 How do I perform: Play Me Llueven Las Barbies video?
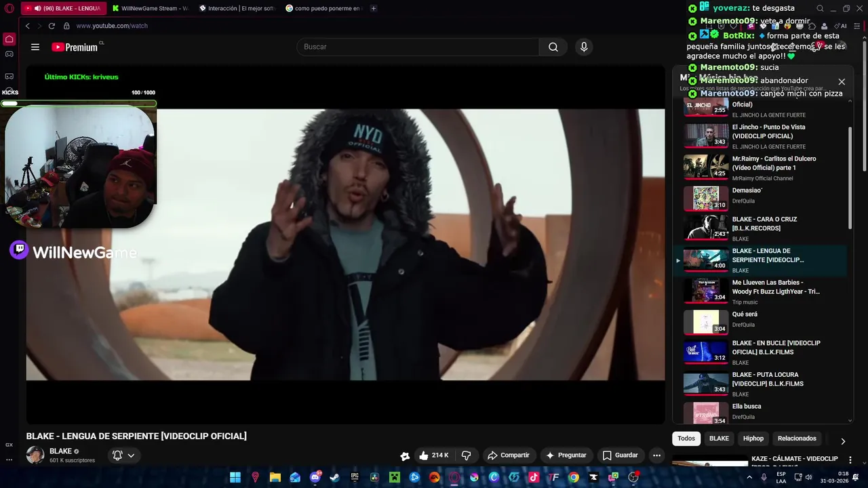click(765, 291)
